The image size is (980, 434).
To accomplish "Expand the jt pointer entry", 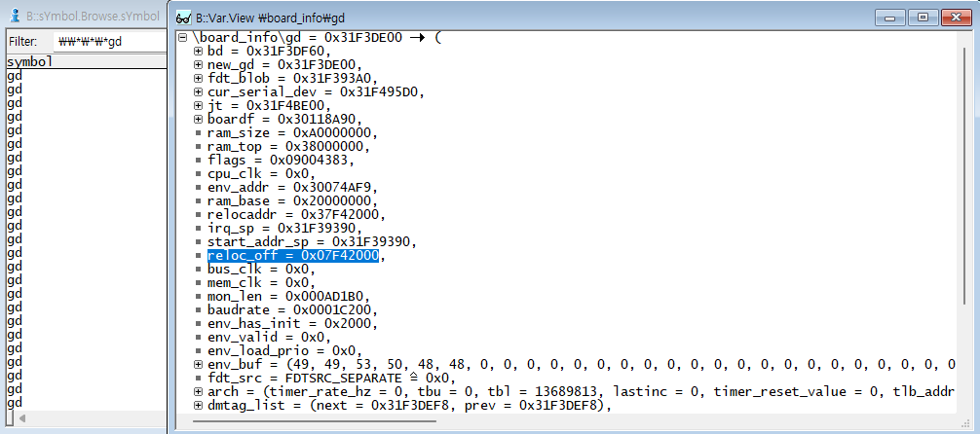I will coord(198,105).
